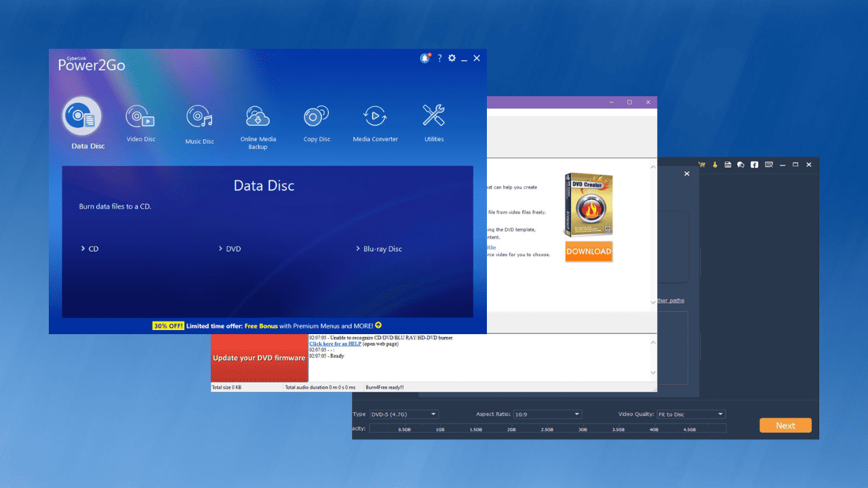Click the shopping cart icon in the dark DVD creator window

(x=702, y=164)
